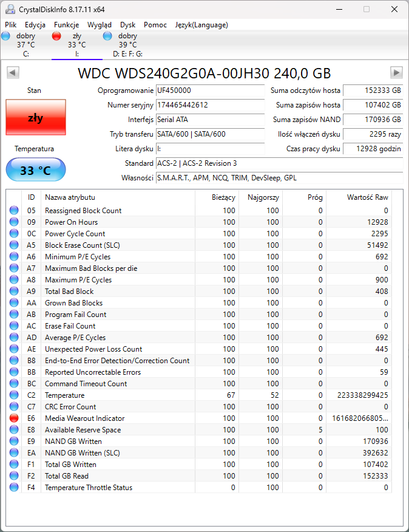Screen dimensions: 409x532
Task: Click the status circle for Temperature Throttle Status
Action: (x=14, y=487)
